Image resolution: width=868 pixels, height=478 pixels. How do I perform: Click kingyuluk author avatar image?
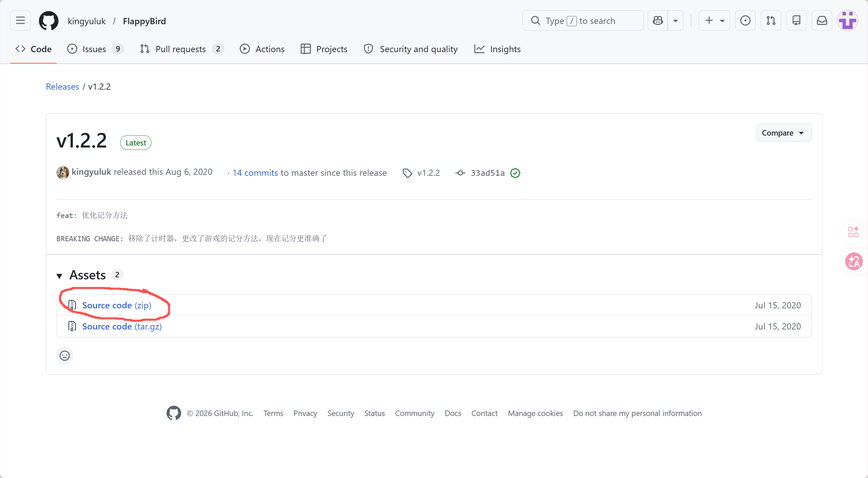tap(63, 172)
